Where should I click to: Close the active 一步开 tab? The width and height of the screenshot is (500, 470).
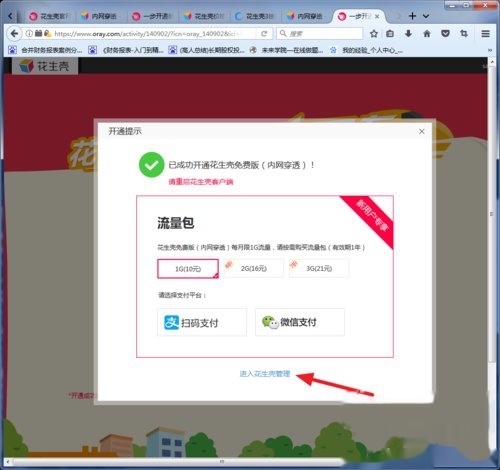pyautogui.click(x=377, y=16)
